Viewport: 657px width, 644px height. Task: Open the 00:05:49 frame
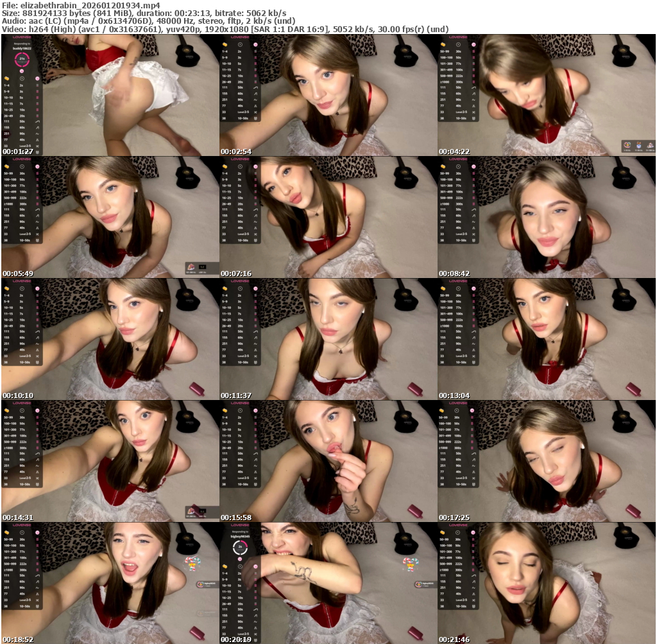point(110,217)
